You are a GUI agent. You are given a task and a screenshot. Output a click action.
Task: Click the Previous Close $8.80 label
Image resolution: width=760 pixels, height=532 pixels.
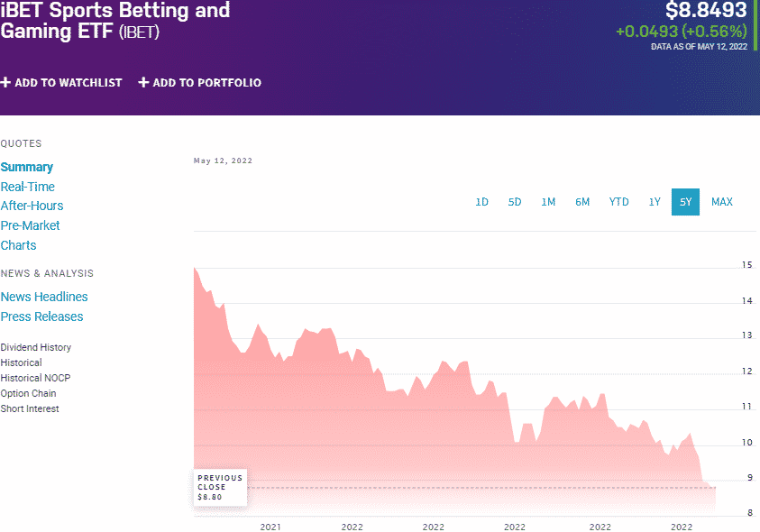coord(220,484)
